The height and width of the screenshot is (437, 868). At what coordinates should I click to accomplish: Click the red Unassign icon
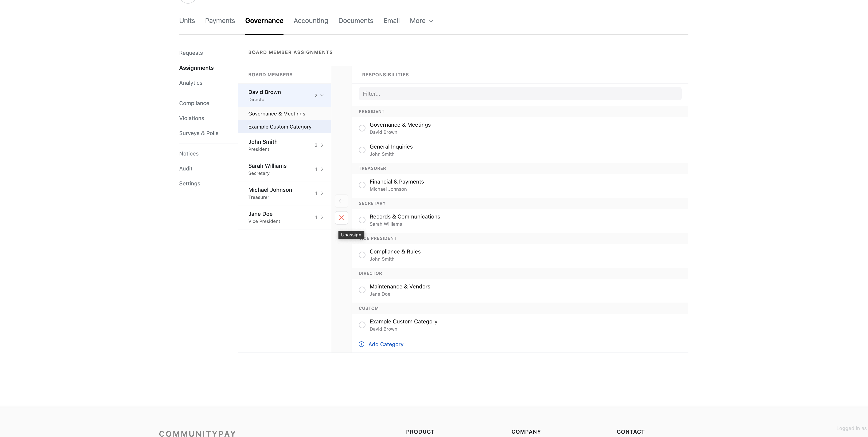point(341,218)
